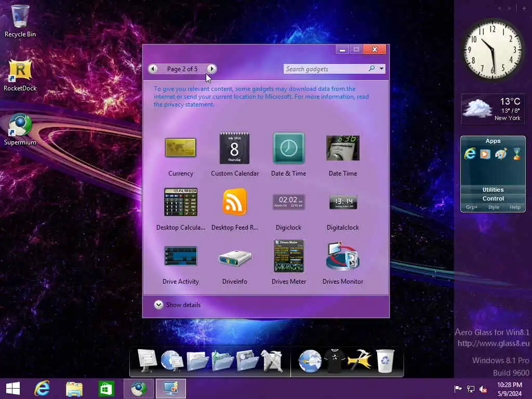Select the DriveInfo gadget

(x=234, y=257)
